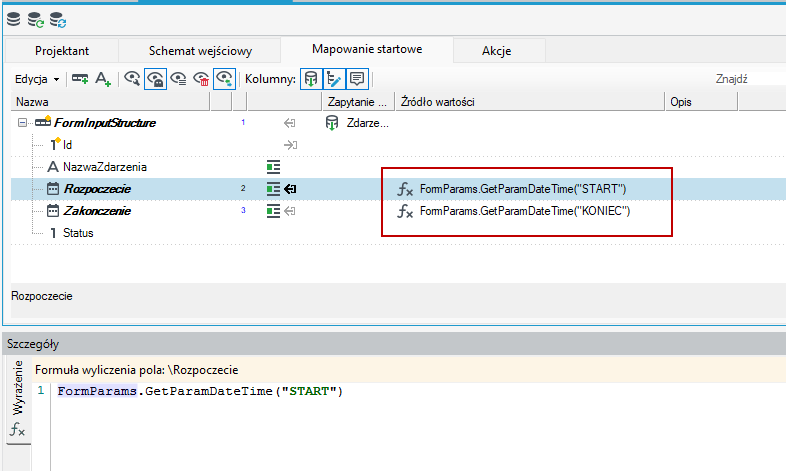Toggle the comment/description column button
The image size is (786, 471).
357,79
